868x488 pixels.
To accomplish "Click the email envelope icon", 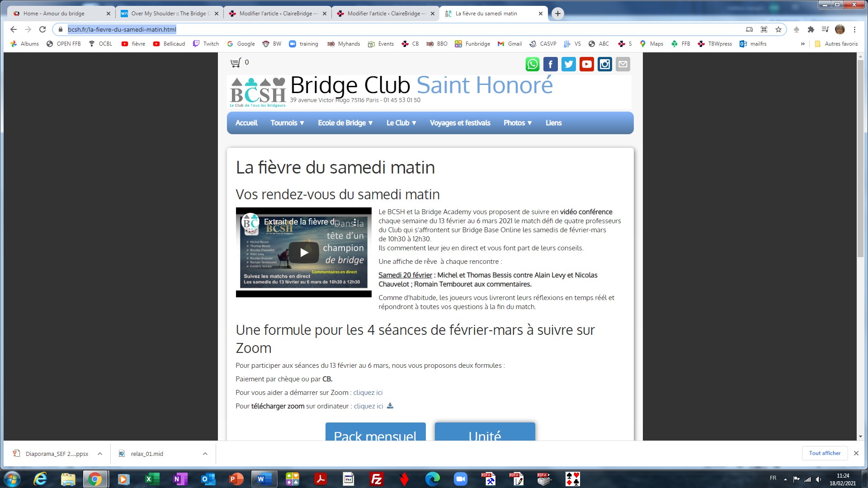I will tap(623, 64).
